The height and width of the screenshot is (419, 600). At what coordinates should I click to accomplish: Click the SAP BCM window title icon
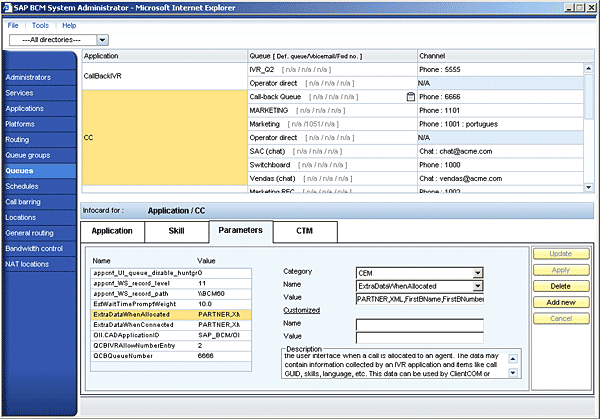click(x=9, y=7)
